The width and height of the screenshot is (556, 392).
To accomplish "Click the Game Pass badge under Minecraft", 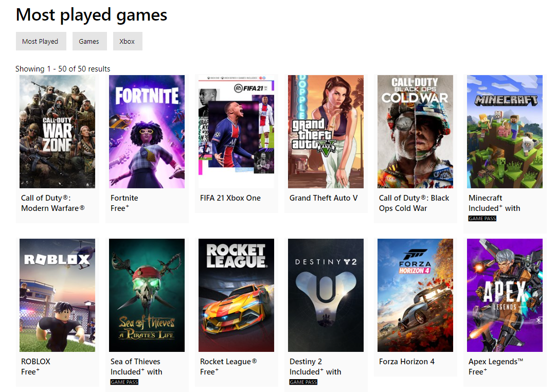I will (x=482, y=219).
